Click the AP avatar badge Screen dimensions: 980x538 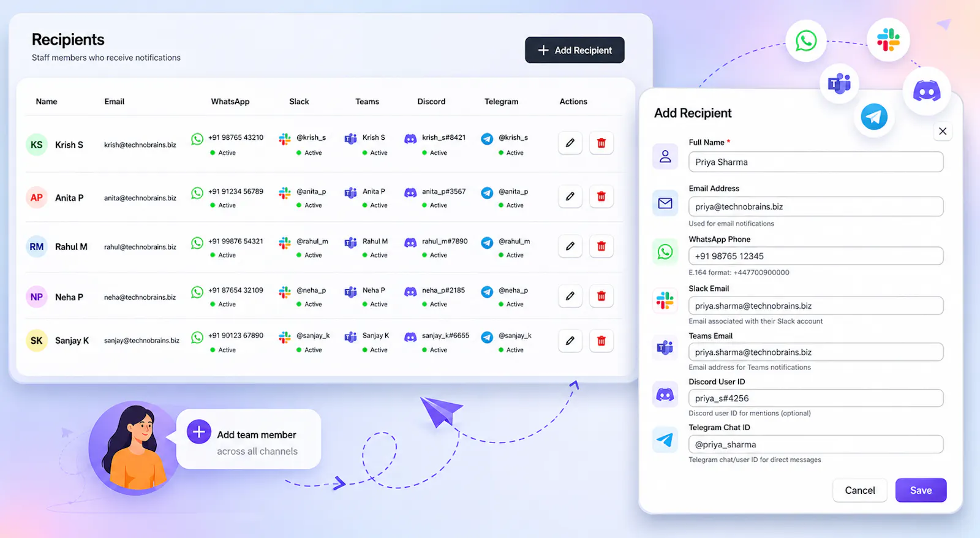[37, 197]
